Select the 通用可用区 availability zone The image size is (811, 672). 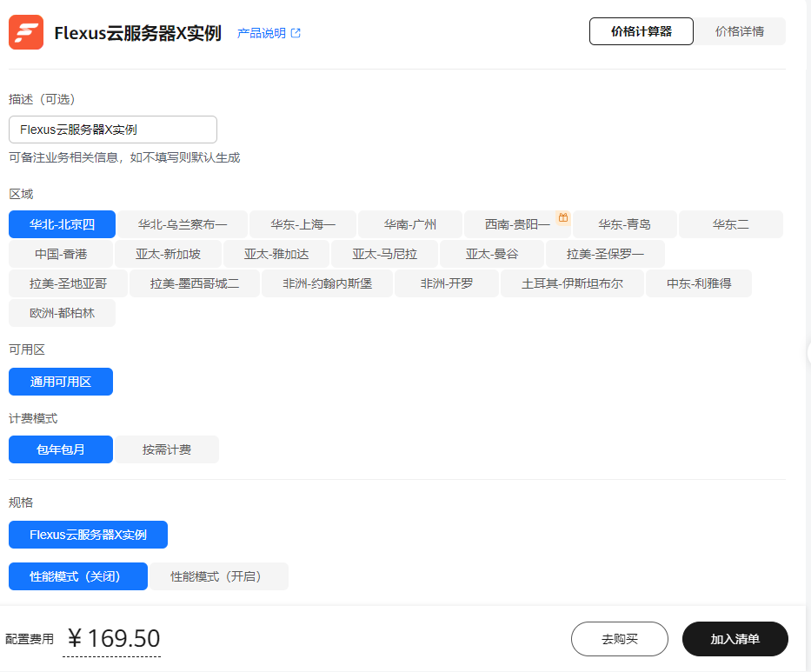(x=61, y=382)
